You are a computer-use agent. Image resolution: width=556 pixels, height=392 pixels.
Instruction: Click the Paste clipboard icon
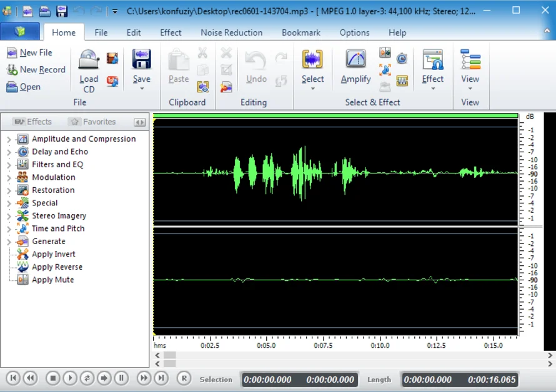tap(179, 59)
